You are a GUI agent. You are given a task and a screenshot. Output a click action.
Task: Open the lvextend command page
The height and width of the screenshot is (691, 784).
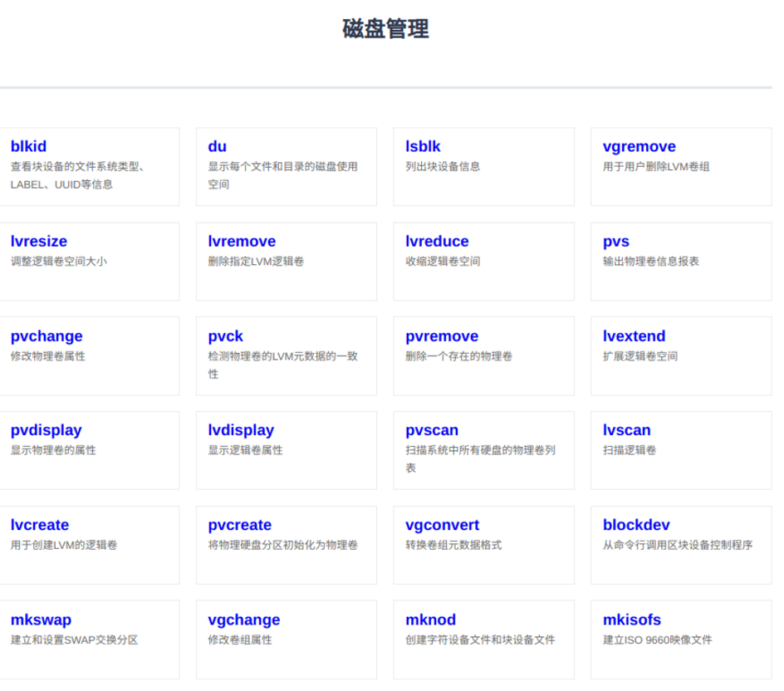[635, 336]
